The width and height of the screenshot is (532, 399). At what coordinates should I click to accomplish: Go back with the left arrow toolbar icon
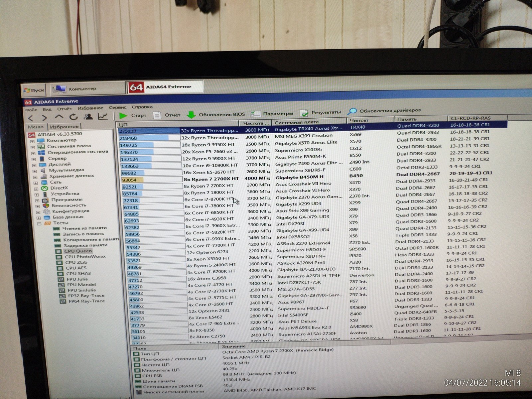(31, 118)
